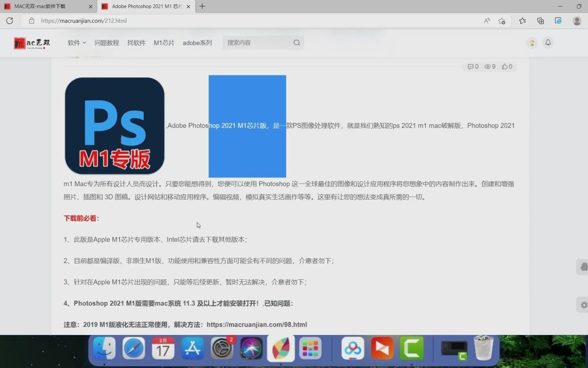Open a new browser tab

[x=202, y=6]
